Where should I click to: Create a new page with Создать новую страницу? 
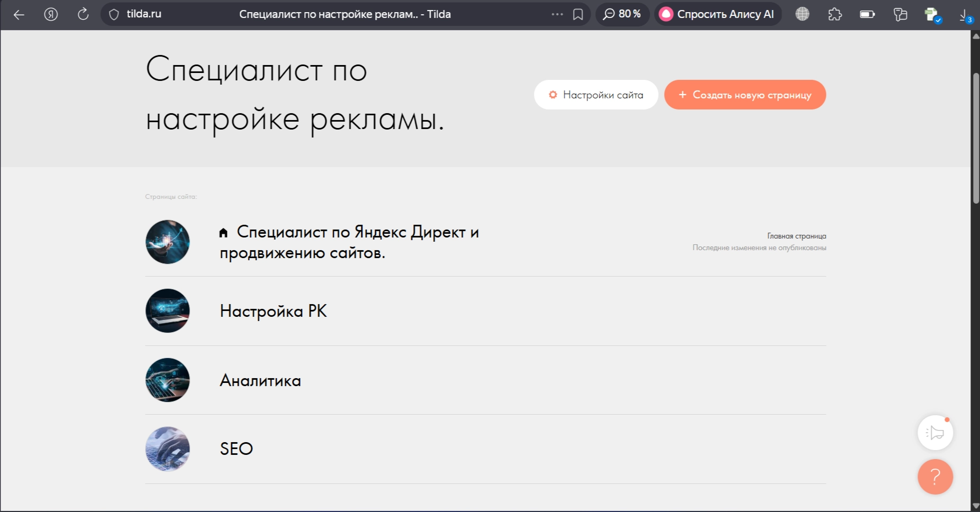(745, 95)
